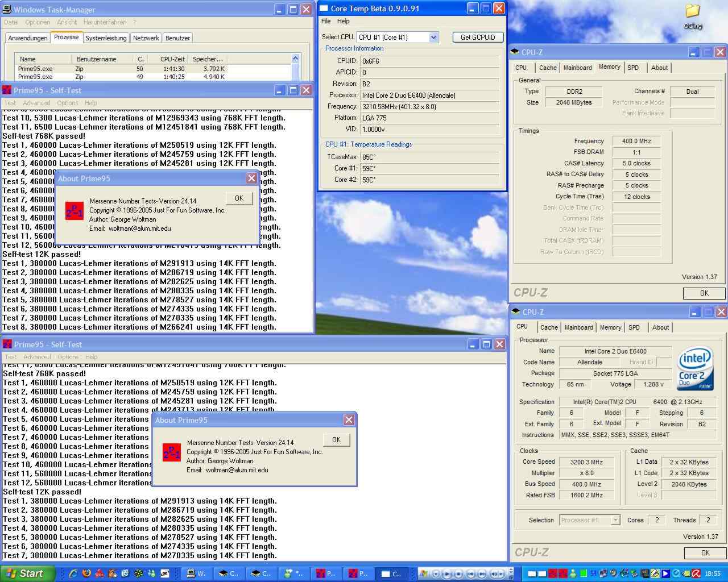The image size is (728, 582).
Task: Click Core Temp frequency value 3210.58MHz
Action: coord(429,106)
